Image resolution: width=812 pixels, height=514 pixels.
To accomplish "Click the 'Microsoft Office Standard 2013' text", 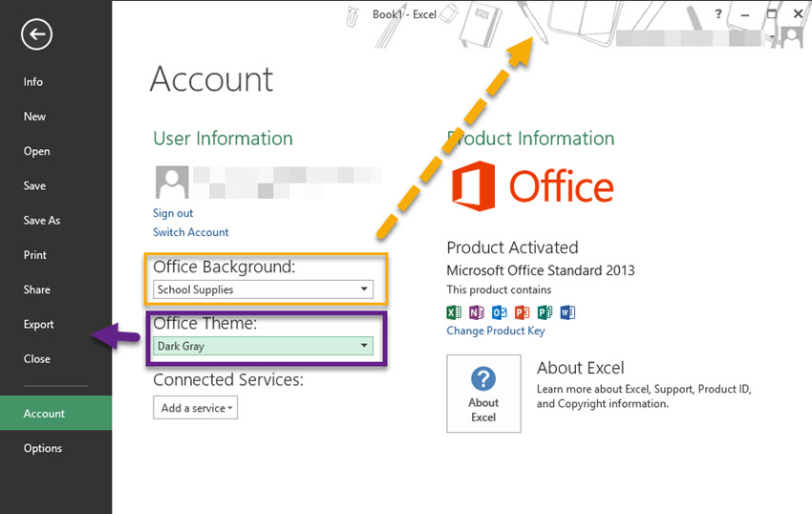I will (541, 270).
